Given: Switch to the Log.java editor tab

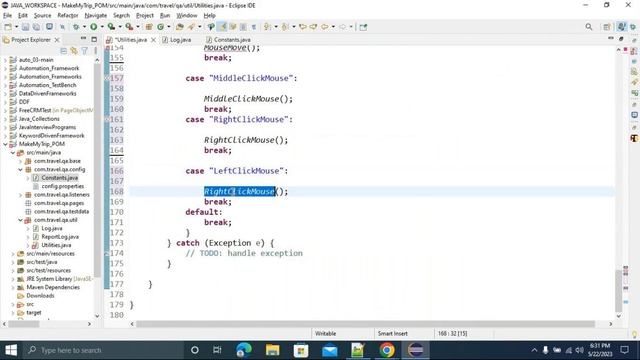Looking at the screenshot, I should click(x=177, y=40).
